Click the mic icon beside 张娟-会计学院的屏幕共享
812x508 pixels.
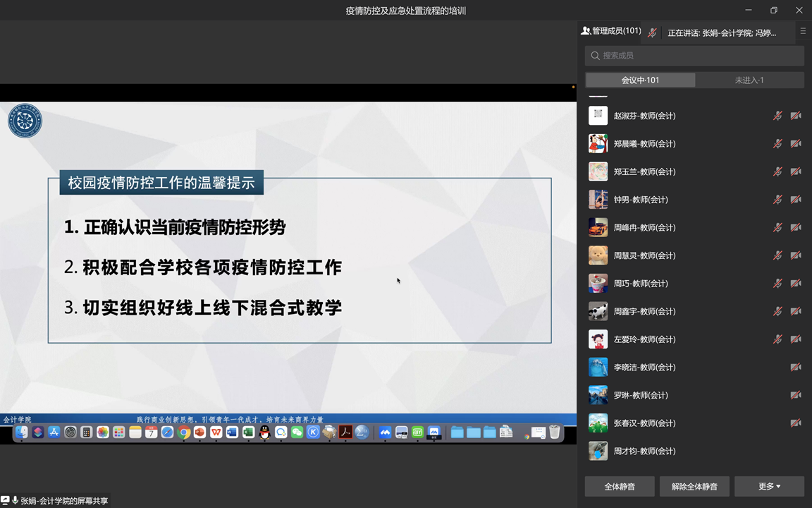click(16, 501)
